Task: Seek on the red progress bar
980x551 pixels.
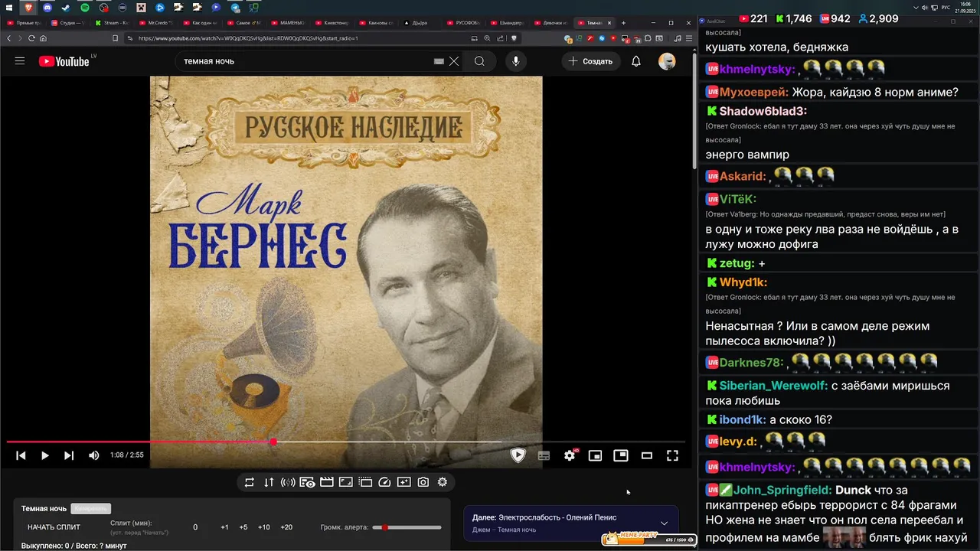Action: [x=140, y=442]
